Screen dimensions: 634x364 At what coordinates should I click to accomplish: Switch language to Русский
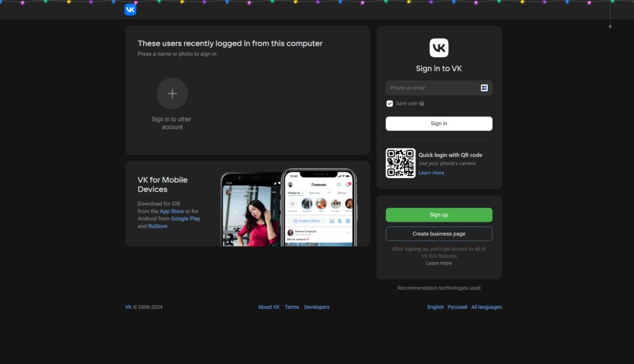point(457,307)
